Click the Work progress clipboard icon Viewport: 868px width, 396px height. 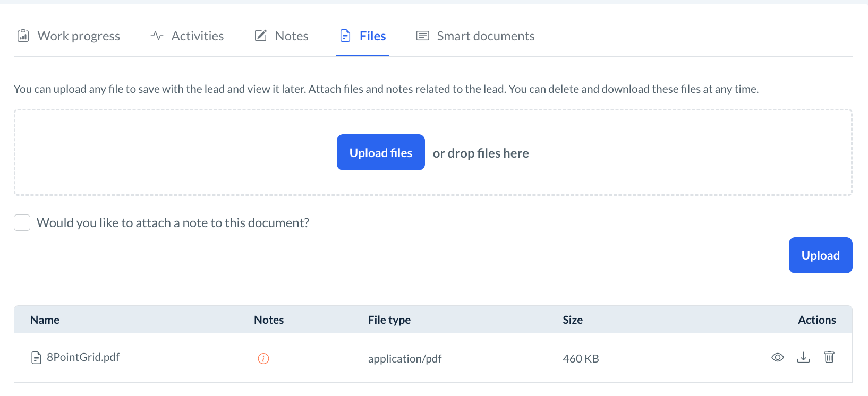pos(23,36)
